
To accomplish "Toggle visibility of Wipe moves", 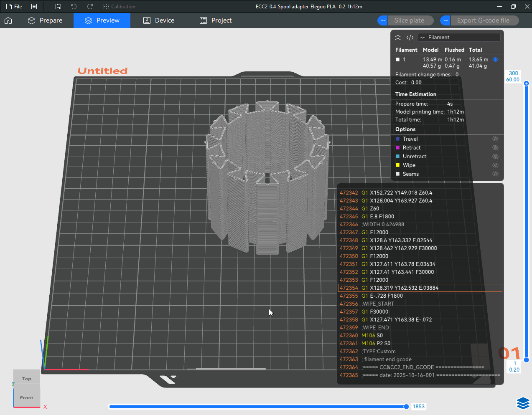I will click(x=495, y=165).
